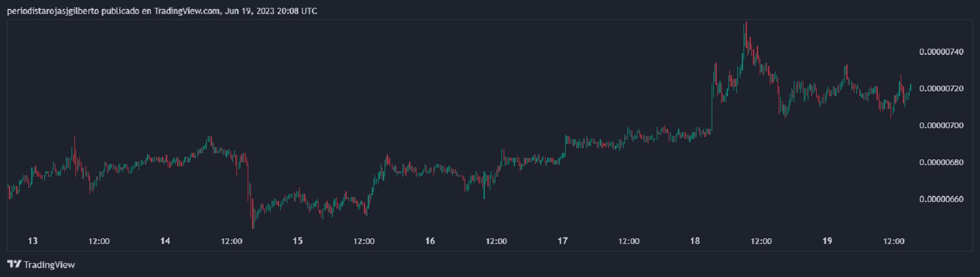Select the 0.00000660 price axis label
This screenshot has width=980, height=277.
[941, 199]
